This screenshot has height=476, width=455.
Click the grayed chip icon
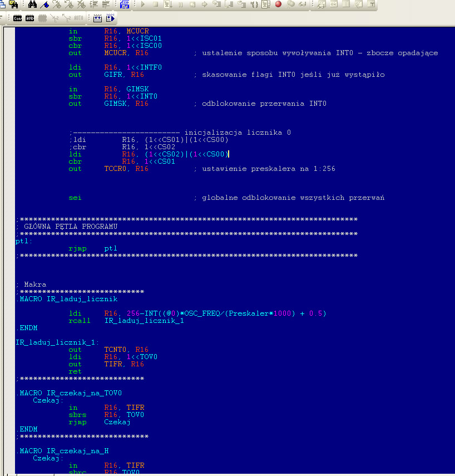[x=42, y=18]
